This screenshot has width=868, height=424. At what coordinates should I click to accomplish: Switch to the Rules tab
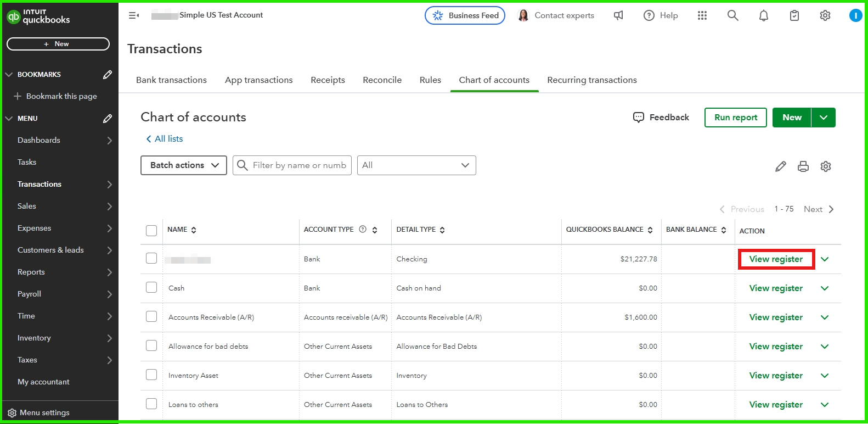430,80
